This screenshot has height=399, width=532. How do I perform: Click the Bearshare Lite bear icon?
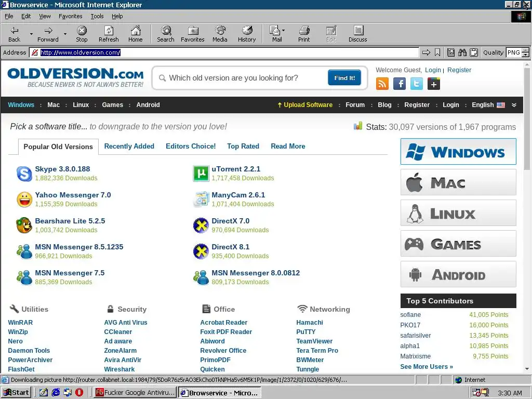click(24, 225)
